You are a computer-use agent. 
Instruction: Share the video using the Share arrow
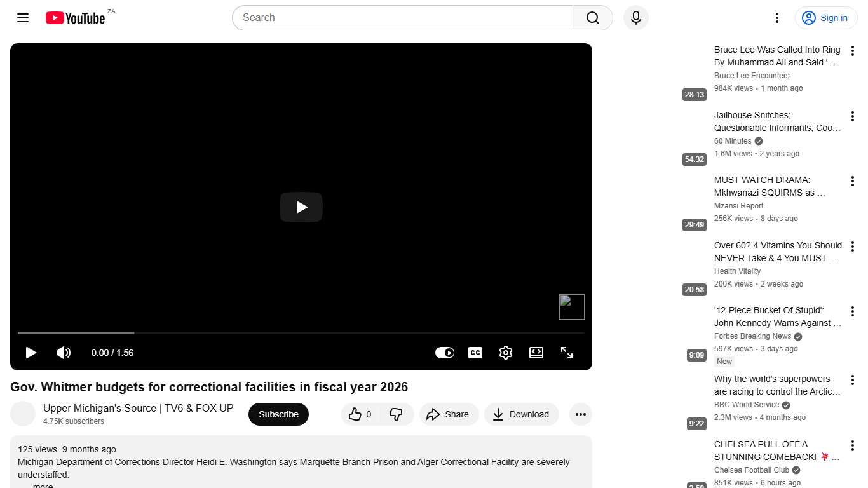449,414
